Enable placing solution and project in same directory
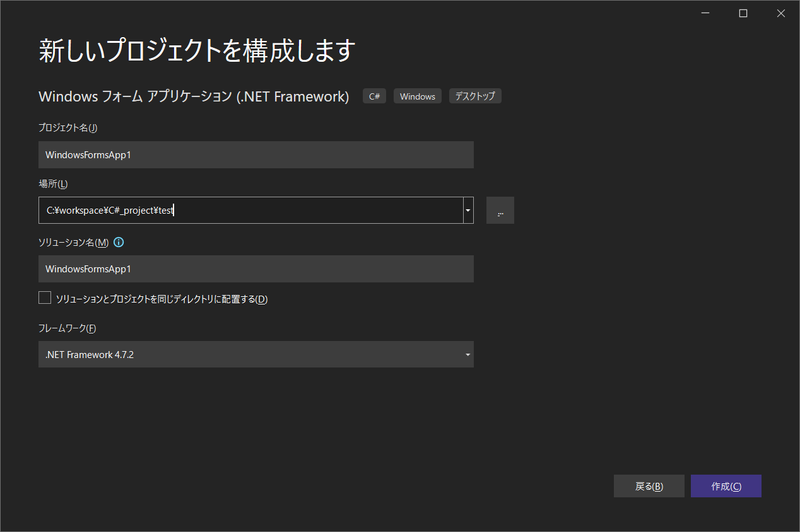Image resolution: width=800 pixels, height=532 pixels. point(45,298)
